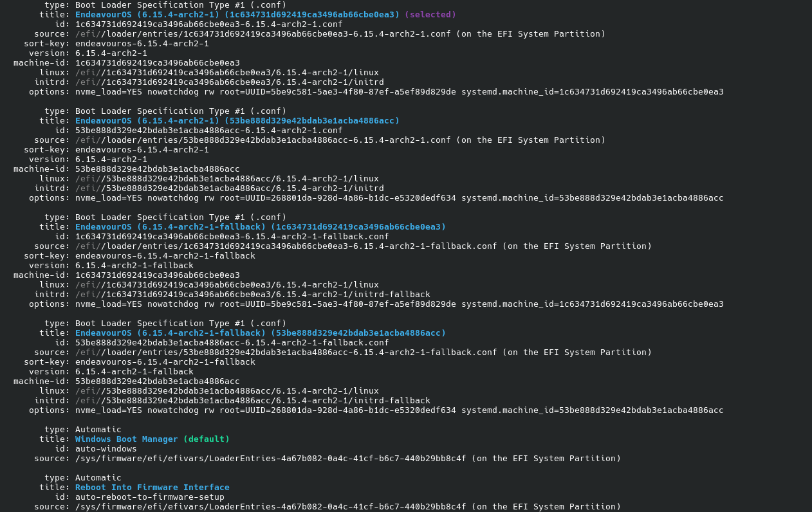
Task: Click source path ending "1c634731d692419ca3496ab66cbe0ea3-6.15.4-arch2-1-fallback.conf"
Action: tap(286, 246)
